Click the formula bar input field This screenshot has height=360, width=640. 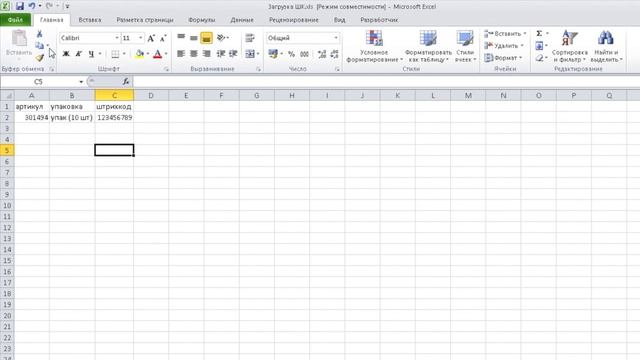[x=386, y=82]
